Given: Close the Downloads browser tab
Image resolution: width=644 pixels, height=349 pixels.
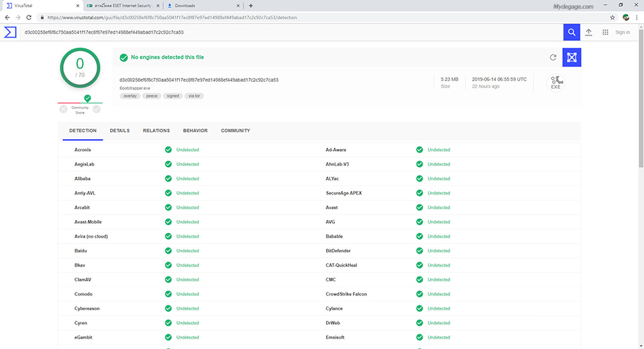Looking at the screenshot, I should click(x=237, y=6).
